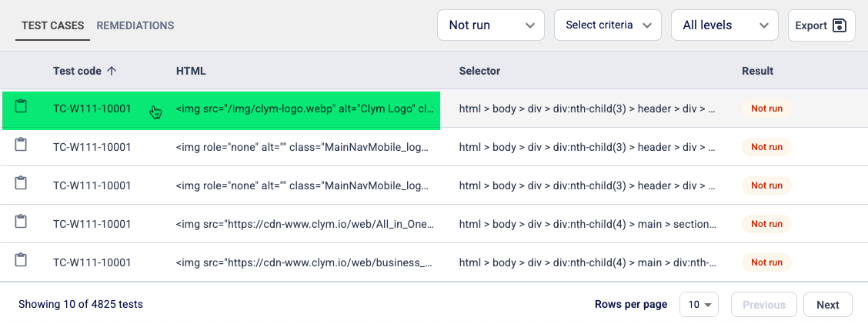Open the Not run status filter dropdown
Screen dimensions: 868x324
point(492,25)
